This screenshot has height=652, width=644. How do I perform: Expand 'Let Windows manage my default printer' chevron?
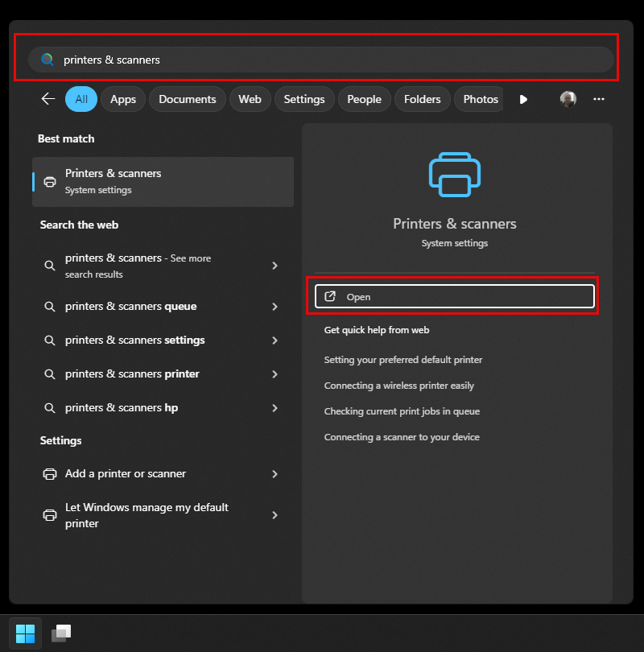pos(275,515)
